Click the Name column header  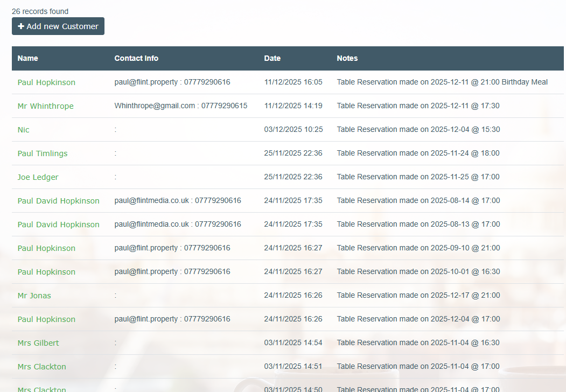[x=27, y=58]
